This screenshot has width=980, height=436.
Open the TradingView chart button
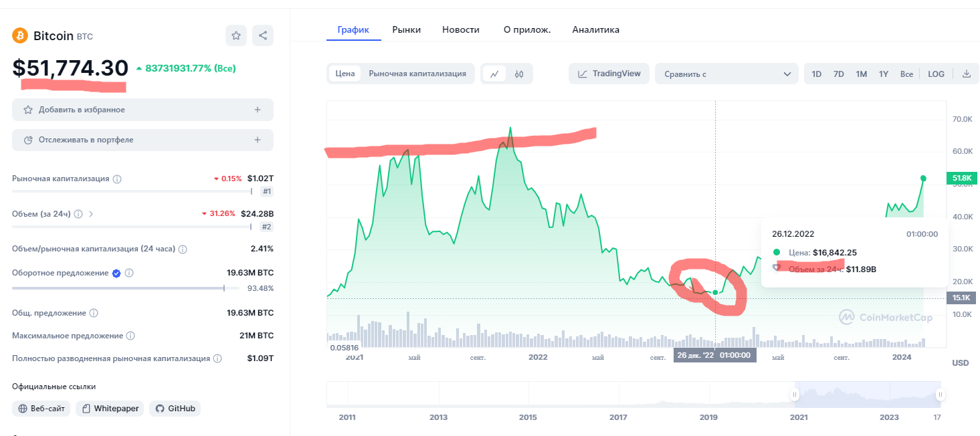pos(609,74)
